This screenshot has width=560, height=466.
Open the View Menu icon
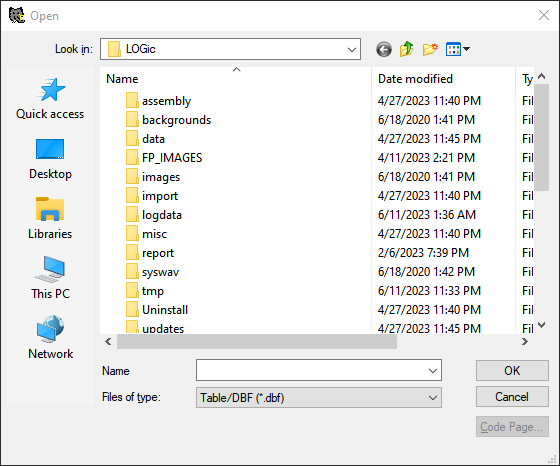point(458,49)
